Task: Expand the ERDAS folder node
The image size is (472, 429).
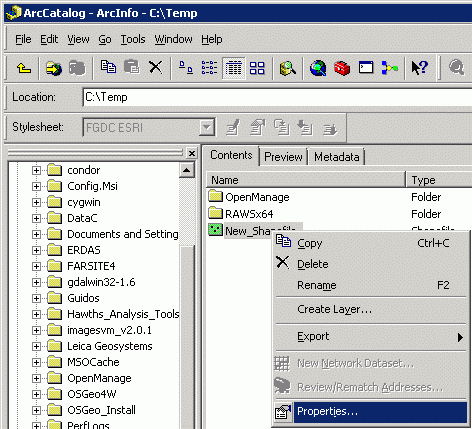Action: tap(36, 250)
